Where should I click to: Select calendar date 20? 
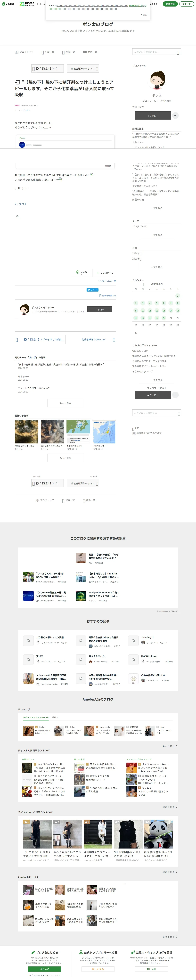(164, 318)
